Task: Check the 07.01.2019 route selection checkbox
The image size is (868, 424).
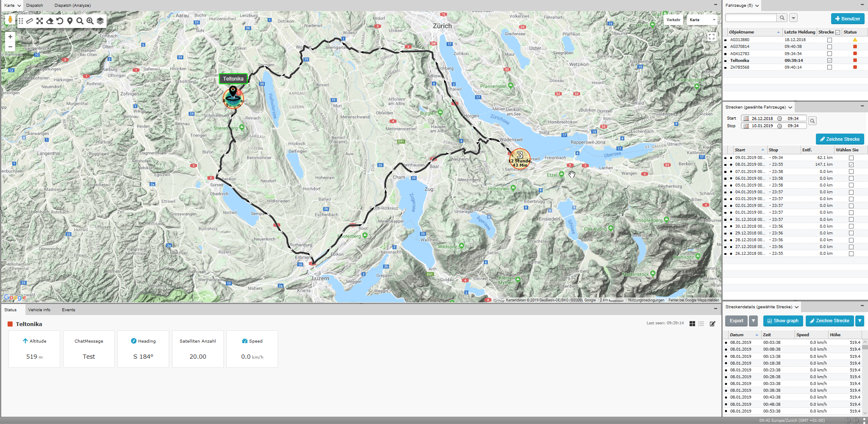Action: (x=851, y=172)
